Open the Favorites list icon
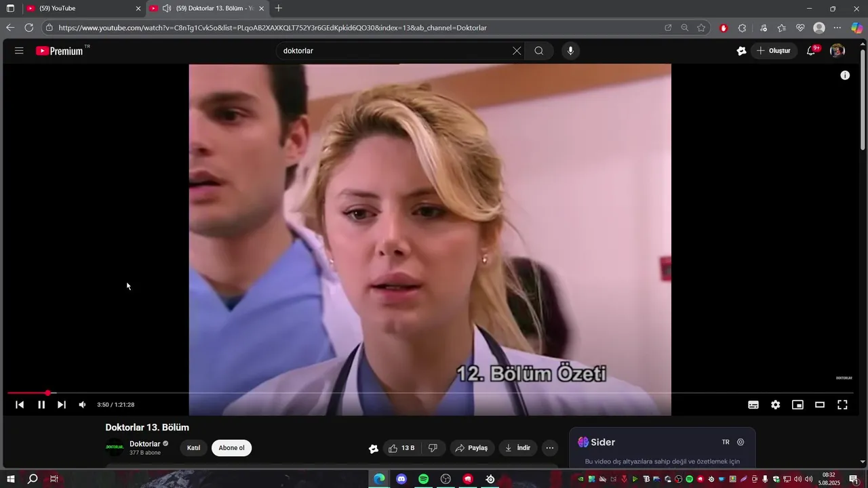The width and height of the screenshot is (868, 488). pos(782,28)
